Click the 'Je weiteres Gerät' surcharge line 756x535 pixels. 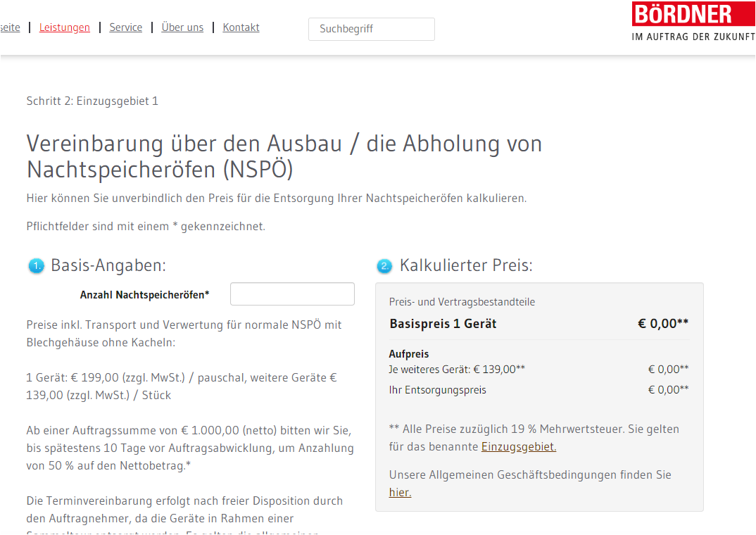[457, 369]
